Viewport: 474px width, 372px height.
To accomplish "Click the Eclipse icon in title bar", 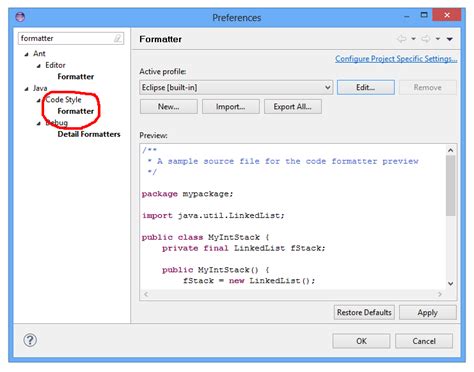I will (x=20, y=16).
